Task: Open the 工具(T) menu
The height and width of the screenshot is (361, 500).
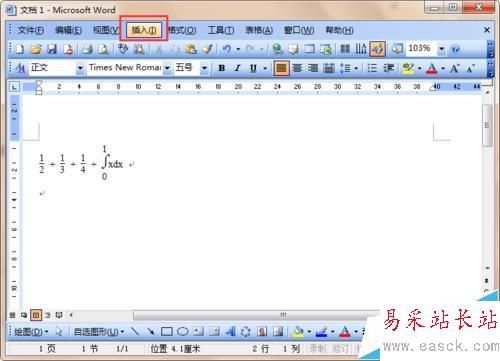Action: coord(221,30)
